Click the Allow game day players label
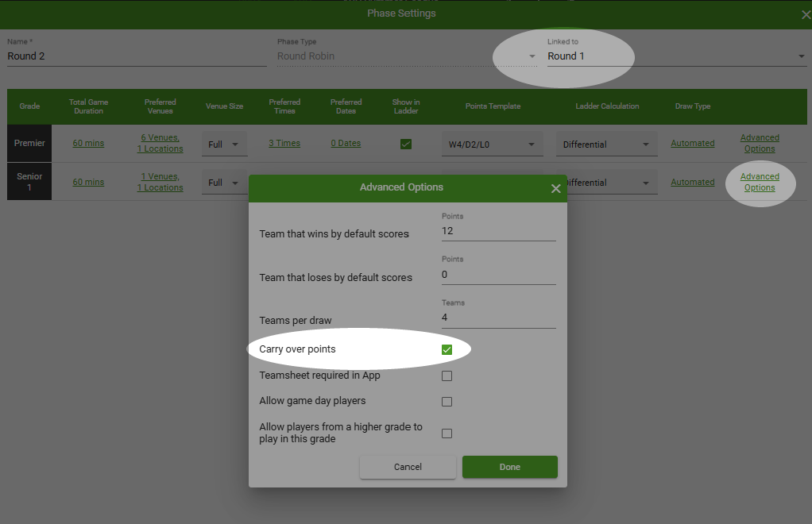 click(x=312, y=401)
